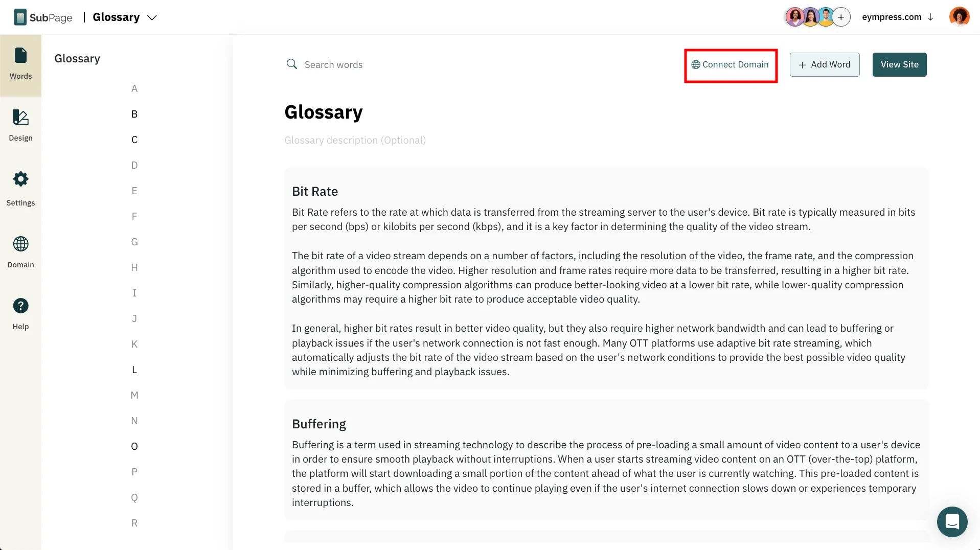
Task: Click the Glossary description optional field
Action: (355, 140)
